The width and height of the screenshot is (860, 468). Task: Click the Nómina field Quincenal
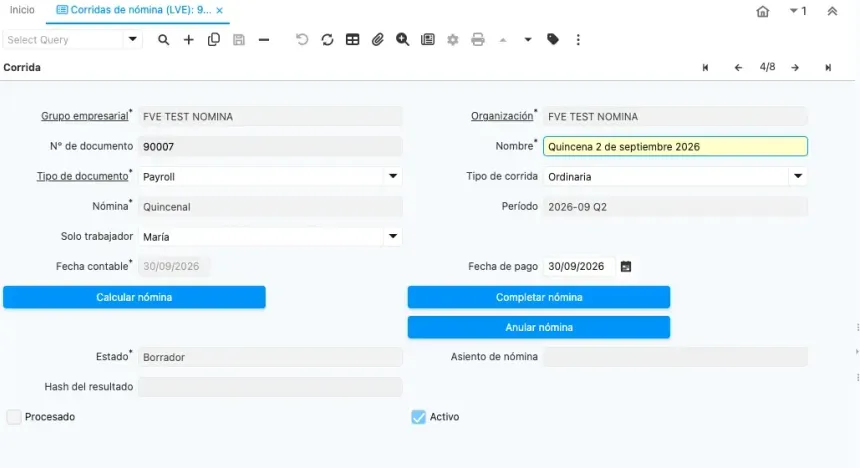[270, 207]
